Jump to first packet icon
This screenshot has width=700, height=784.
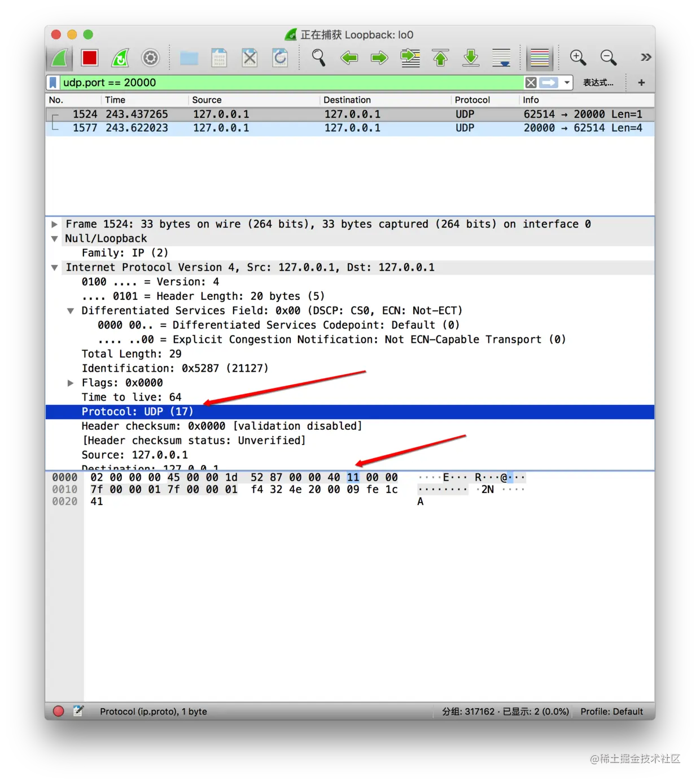[x=440, y=58]
